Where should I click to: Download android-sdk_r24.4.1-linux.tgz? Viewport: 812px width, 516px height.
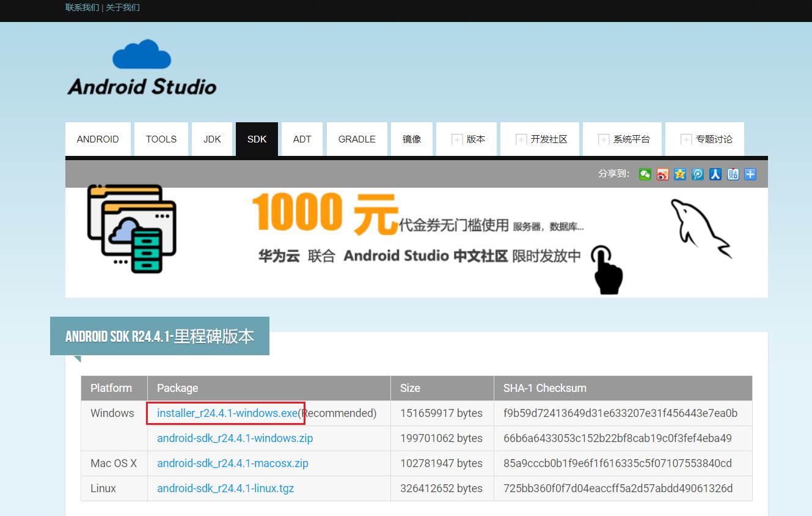tap(226, 488)
